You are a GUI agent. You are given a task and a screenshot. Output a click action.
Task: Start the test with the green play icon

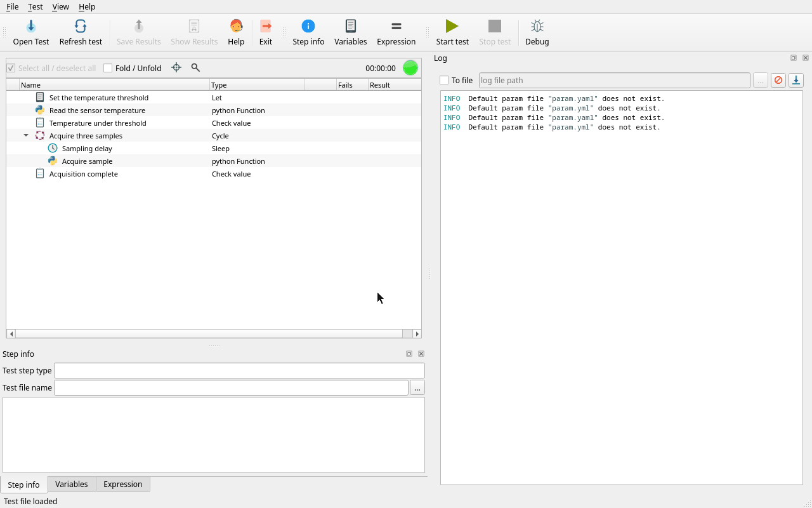tap(452, 26)
